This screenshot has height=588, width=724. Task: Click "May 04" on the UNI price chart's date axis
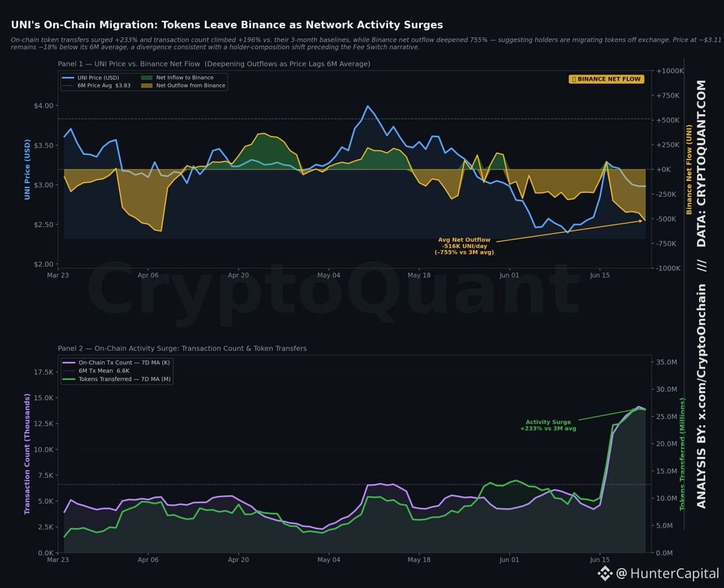(329, 275)
